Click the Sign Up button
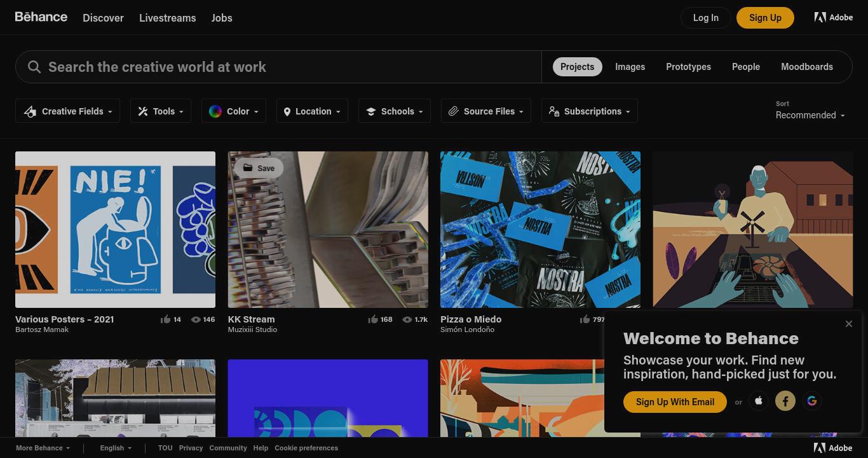The width and height of the screenshot is (868, 458). 765,18
